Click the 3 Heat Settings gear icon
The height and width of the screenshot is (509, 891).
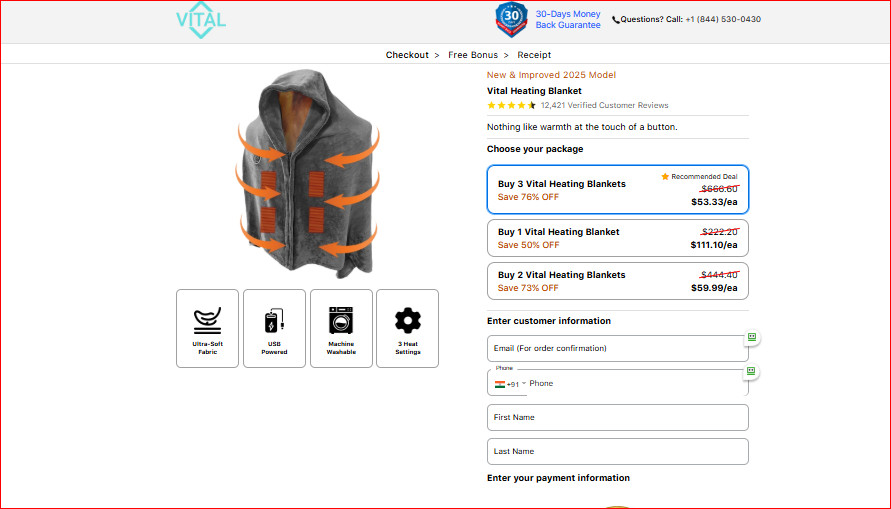(408, 321)
